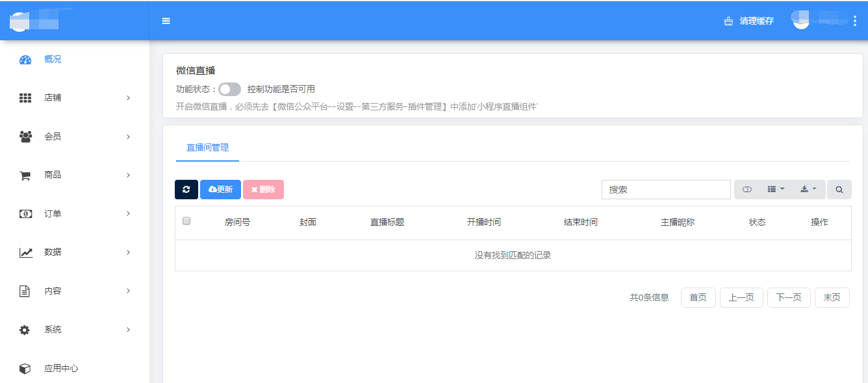Click the 概况 dashboard icon in sidebar
This screenshot has width=868, height=383.
(25, 60)
